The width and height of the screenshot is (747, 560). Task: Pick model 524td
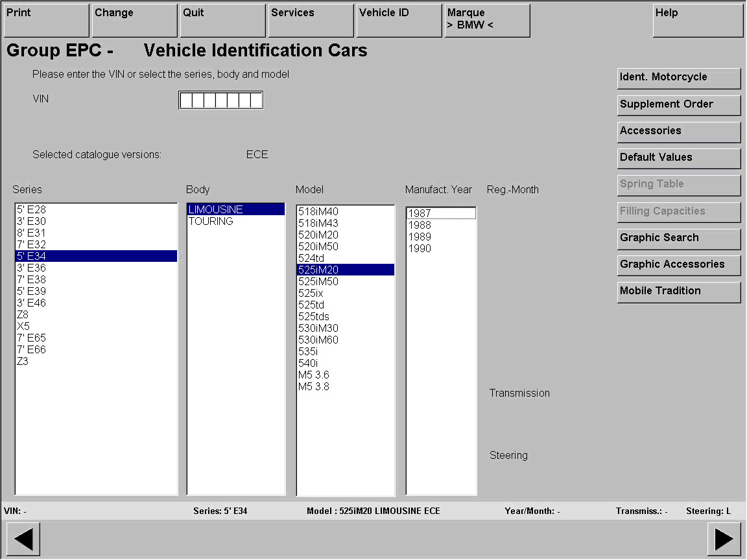[346, 258]
